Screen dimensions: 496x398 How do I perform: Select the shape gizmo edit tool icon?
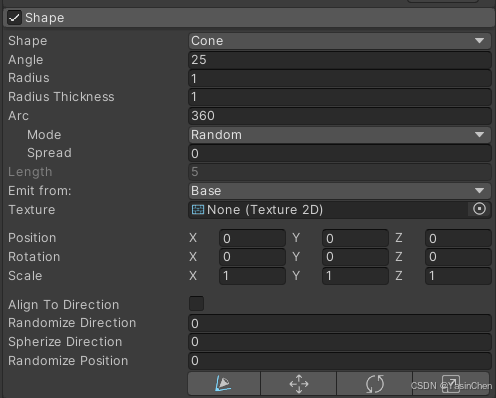(224, 384)
